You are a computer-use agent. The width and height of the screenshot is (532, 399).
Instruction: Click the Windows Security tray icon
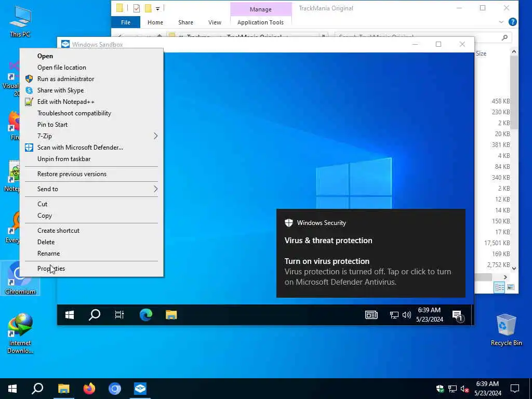(440, 389)
